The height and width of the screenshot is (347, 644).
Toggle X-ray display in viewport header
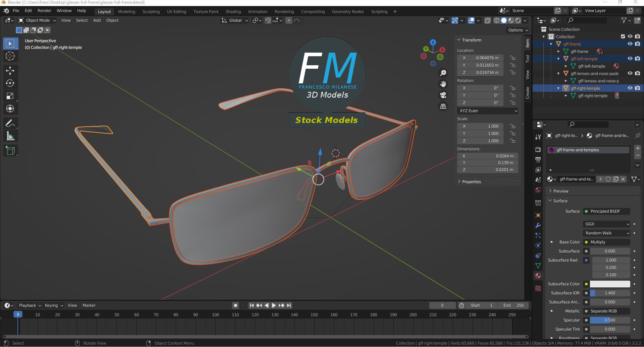click(x=488, y=20)
